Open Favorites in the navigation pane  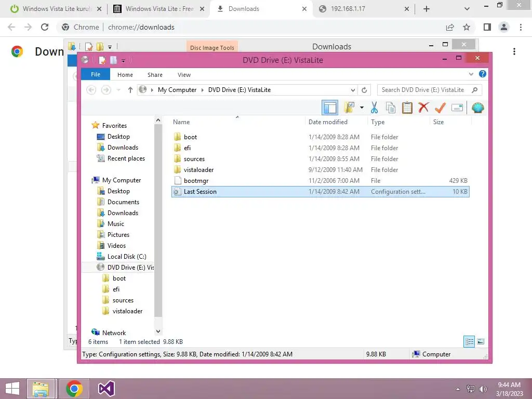pyautogui.click(x=114, y=126)
